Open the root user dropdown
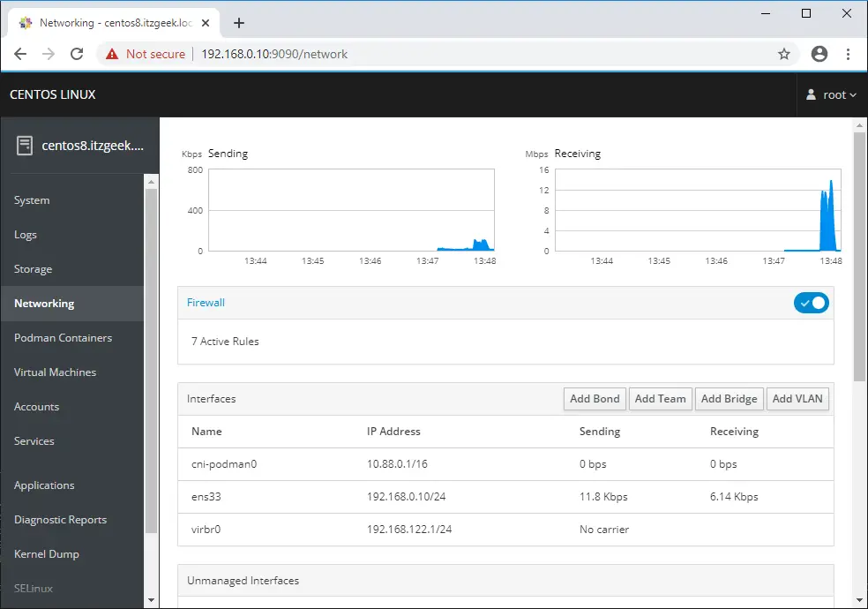Image resolution: width=868 pixels, height=609 pixels. pyautogui.click(x=832, y=94)
